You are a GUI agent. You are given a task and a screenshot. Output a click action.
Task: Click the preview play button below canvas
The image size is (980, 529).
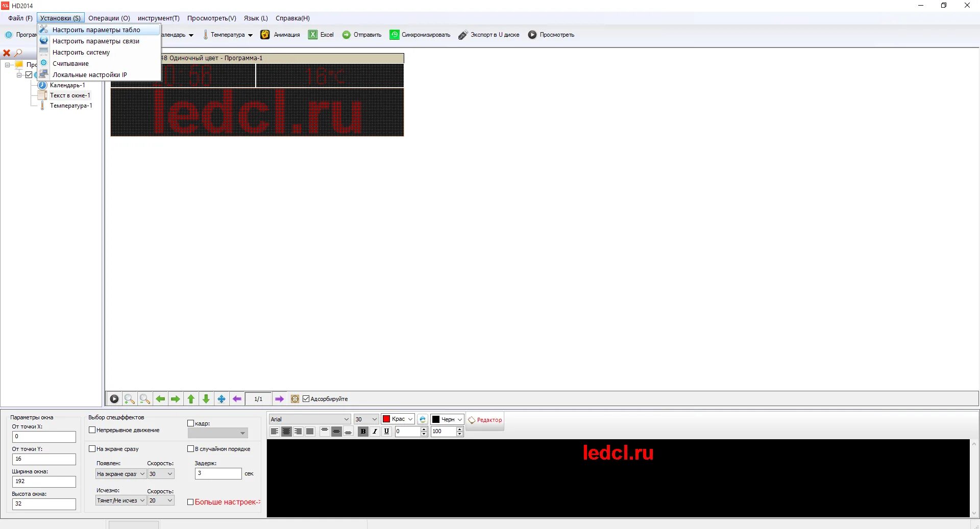coord(114,399)
